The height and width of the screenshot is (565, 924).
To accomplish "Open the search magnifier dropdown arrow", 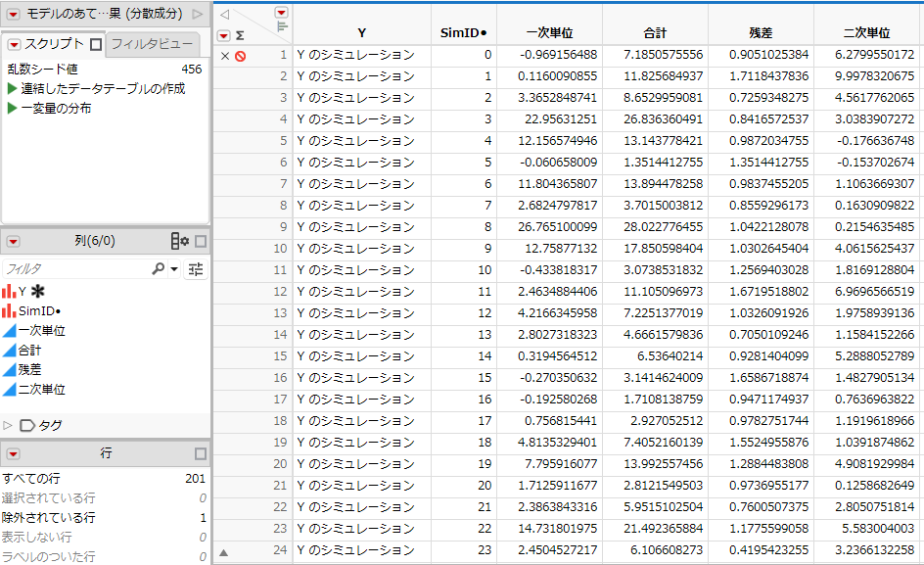I will [174, 269].
